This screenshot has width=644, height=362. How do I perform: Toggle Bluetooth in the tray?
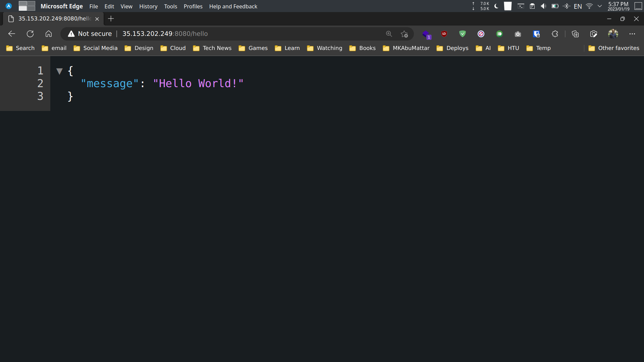click(x=567, y=6)
